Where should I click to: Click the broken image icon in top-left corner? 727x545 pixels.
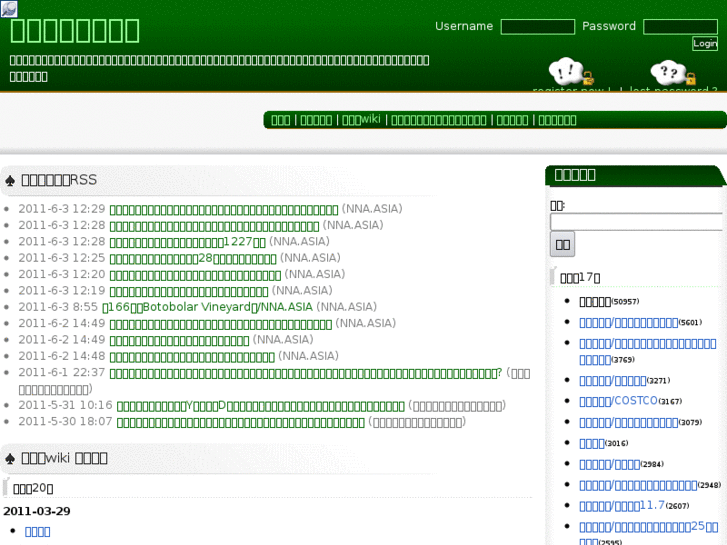point(9,9)
